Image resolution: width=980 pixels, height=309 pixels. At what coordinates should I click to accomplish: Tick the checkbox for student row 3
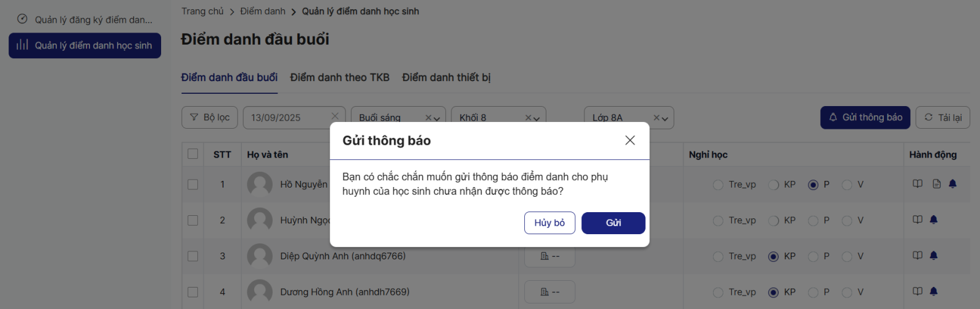click(x=193, y=256)
